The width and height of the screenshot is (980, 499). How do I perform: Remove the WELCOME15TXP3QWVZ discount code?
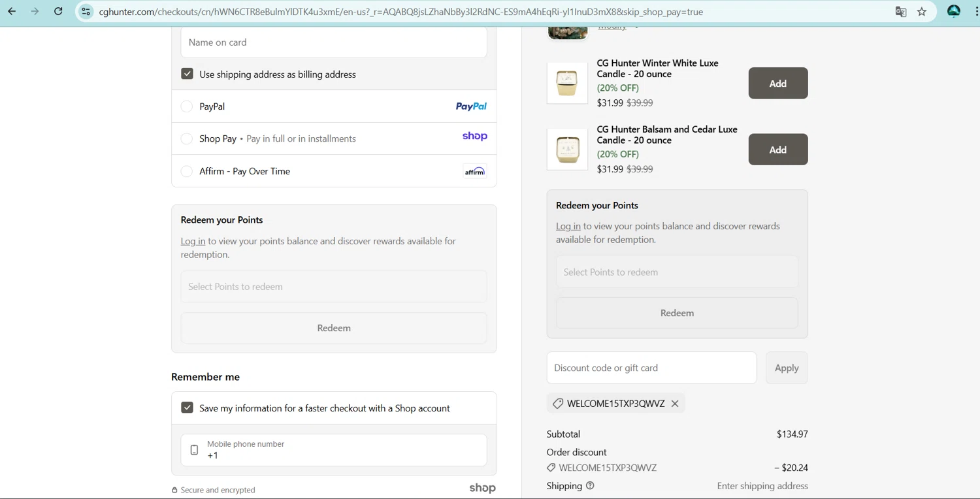(x=675, y=404)
